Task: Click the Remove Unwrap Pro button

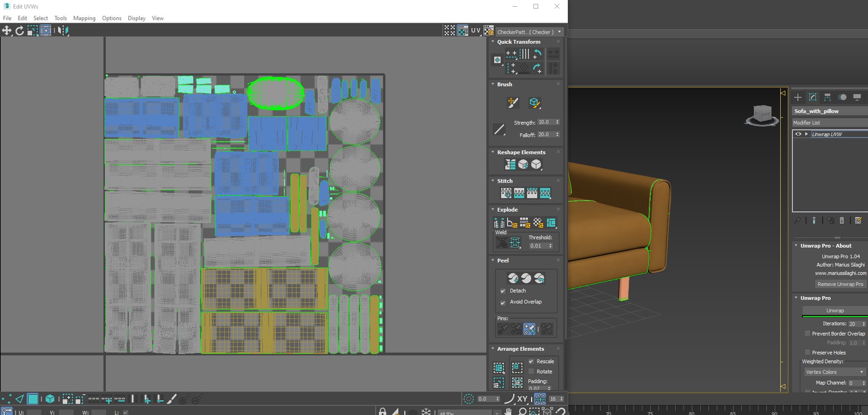Action: click(x=840, y=284)
